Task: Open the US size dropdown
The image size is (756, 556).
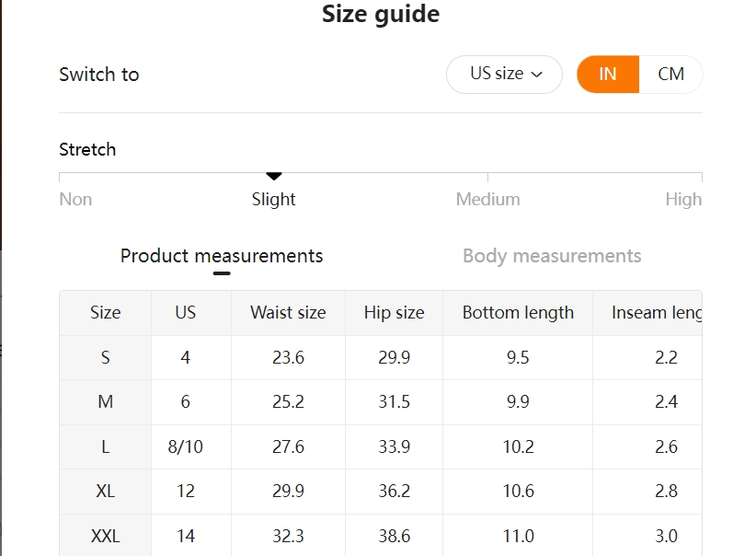Action: pos(504,75)
